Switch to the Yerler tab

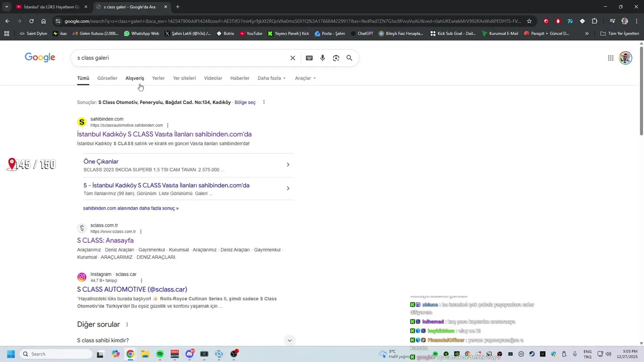point(158,78)
